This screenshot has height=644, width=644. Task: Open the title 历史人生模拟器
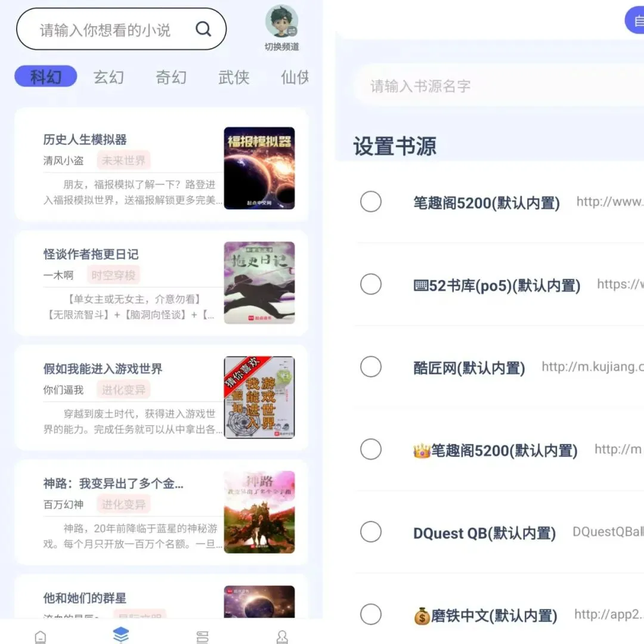[x=85, y=140]
